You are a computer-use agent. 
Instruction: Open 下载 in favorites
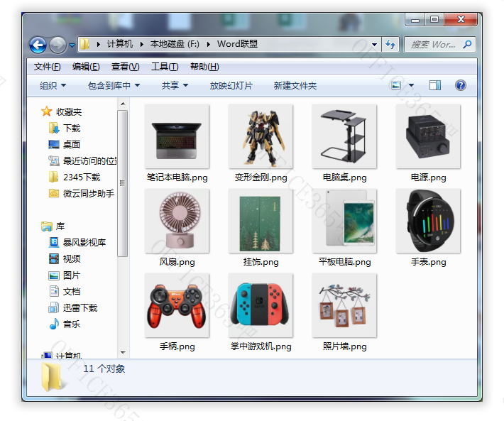pyautogui.click(x=65, y=129)
